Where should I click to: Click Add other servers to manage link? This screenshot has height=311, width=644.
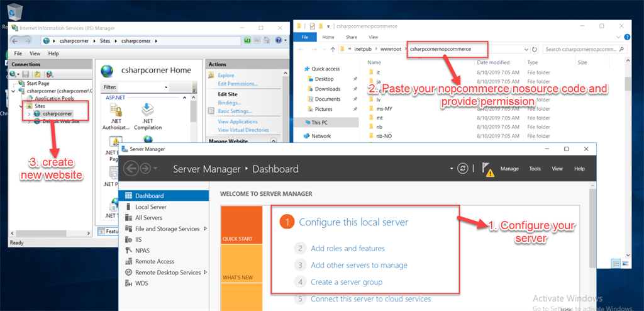tap(359, 265)
